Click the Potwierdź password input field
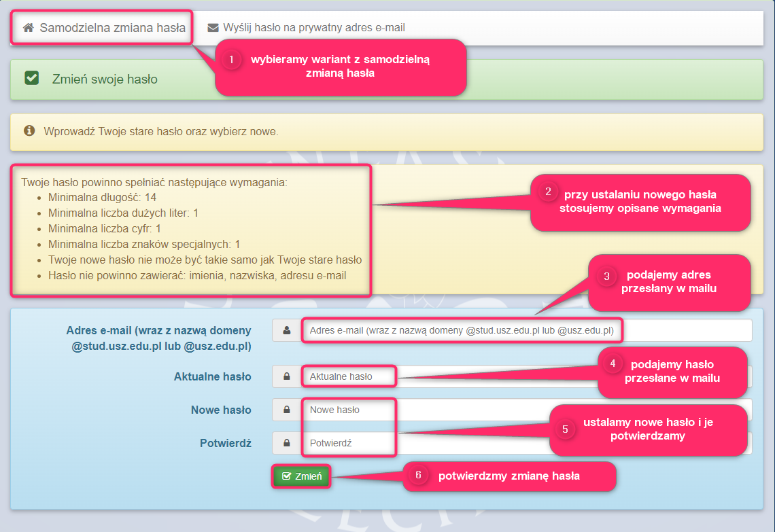775x532 pixels. click(348, 443)
